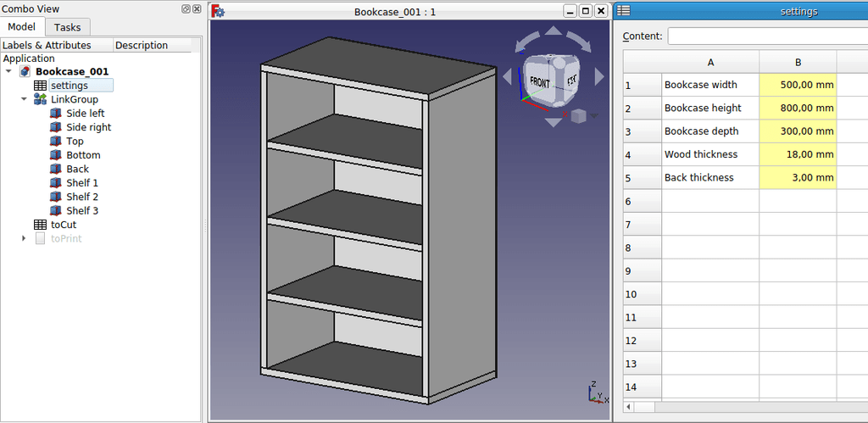Select spreadsheet row 6 header
Viewport: 868px width, 423px height.
point(643,202)
